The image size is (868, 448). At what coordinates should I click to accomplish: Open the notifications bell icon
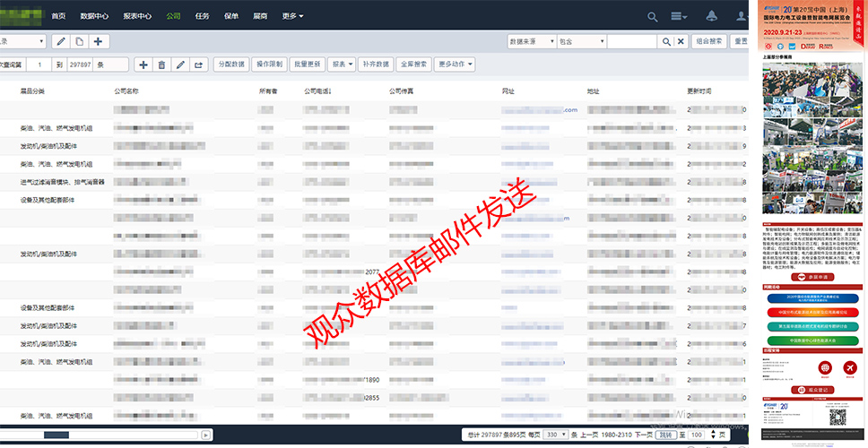click(x=712, y=16)
